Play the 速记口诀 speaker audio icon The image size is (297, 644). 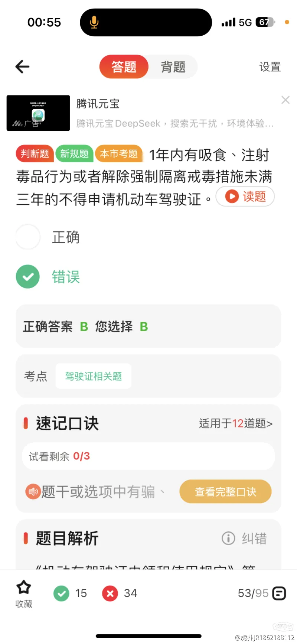pos(33,491)
